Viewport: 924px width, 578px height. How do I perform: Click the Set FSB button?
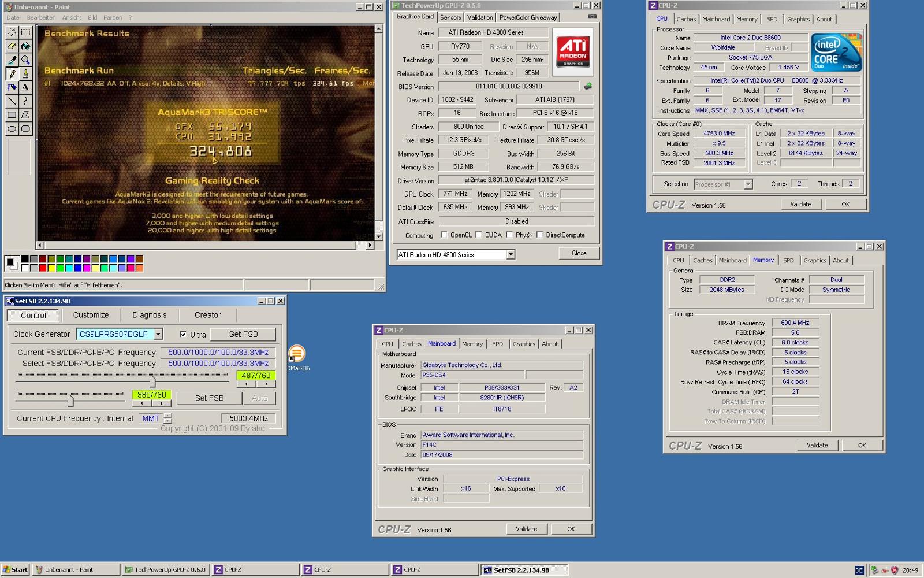[x=209, y=398]
